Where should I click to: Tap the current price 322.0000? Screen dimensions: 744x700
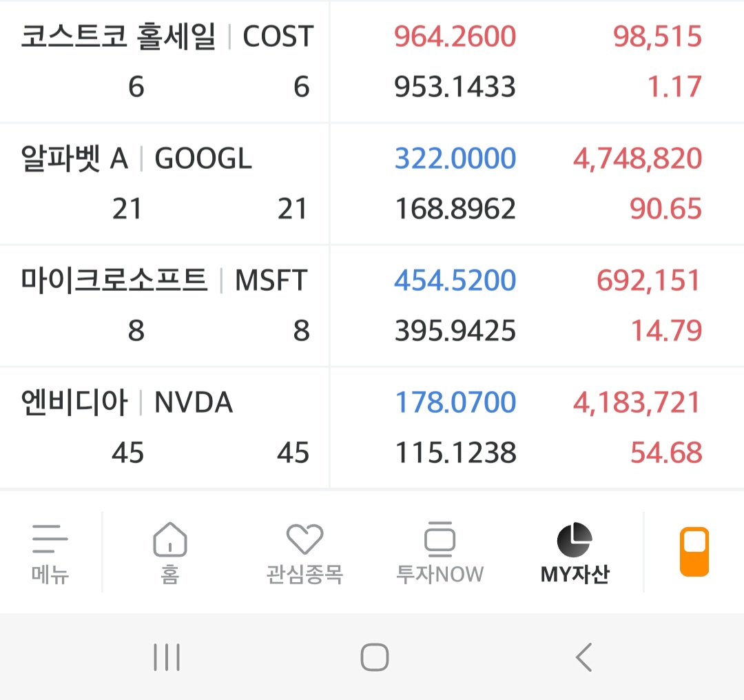tap(455, 158)
